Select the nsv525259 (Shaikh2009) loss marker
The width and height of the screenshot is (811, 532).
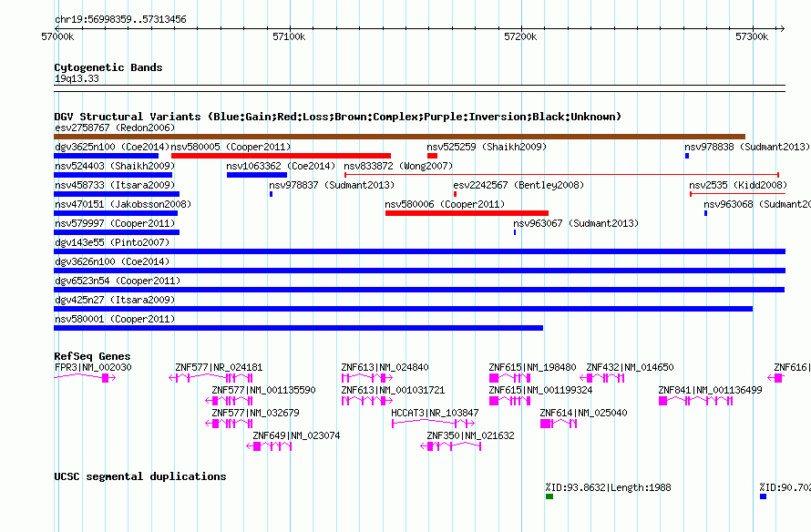pos(433,156)
